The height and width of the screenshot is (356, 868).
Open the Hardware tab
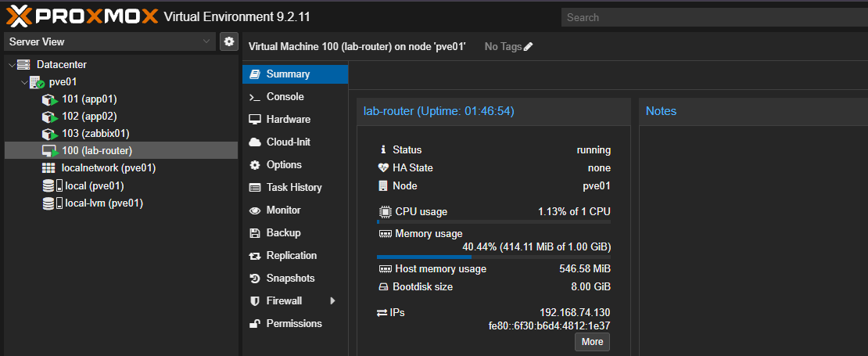pos(295,120)
